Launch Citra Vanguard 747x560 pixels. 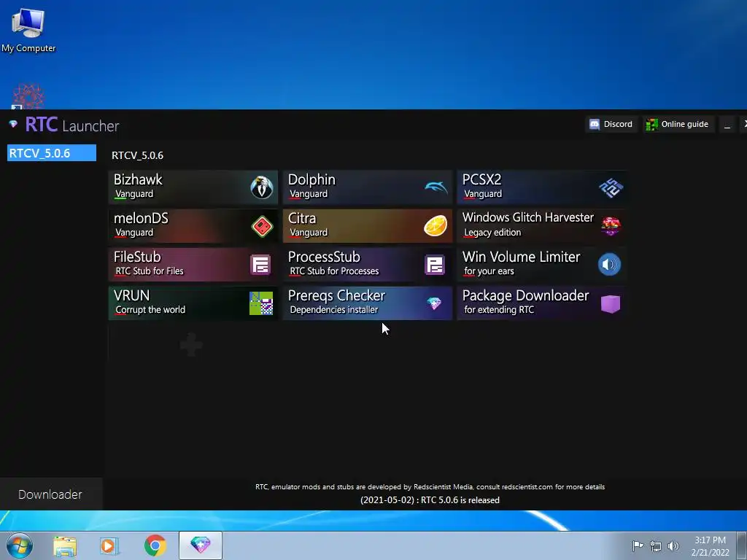click(368, 226)
